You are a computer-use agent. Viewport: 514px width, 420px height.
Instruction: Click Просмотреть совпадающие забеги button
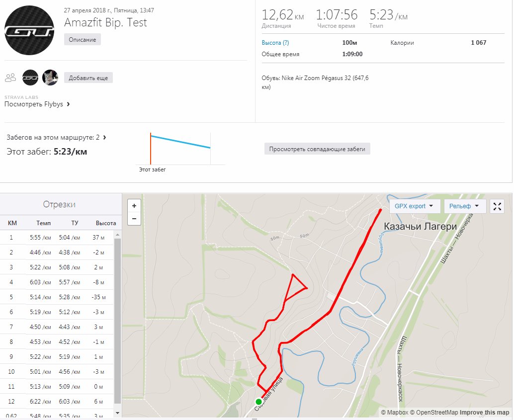pos(317,149)
